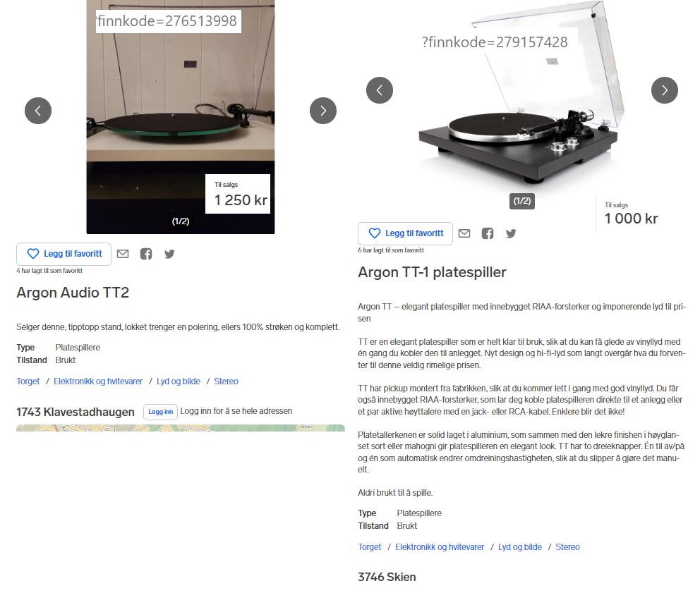Click Logg inn button beside Klavestadhaugen address

click(x=161, y=412)
